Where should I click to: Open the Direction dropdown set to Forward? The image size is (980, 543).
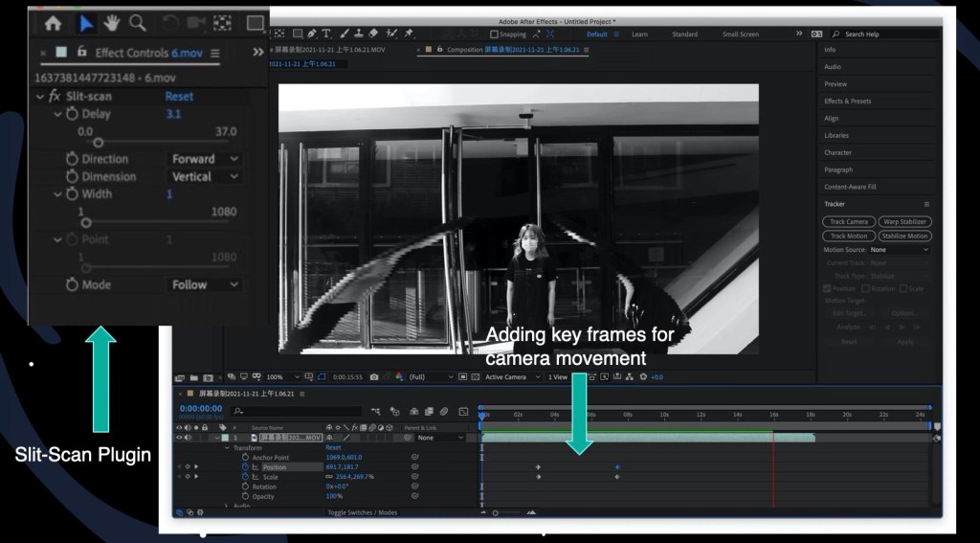click(205, 159)
